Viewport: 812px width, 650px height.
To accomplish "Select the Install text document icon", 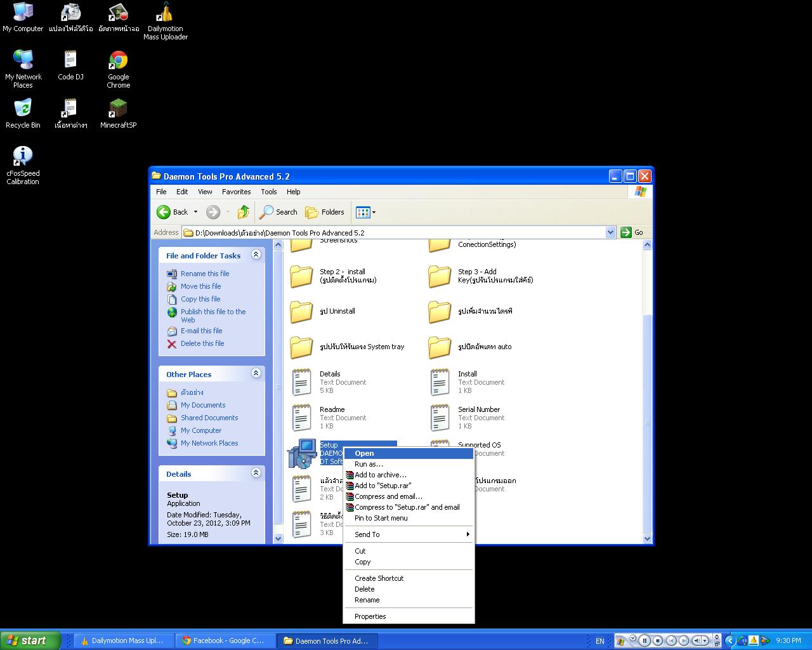I will click(440, 382).
